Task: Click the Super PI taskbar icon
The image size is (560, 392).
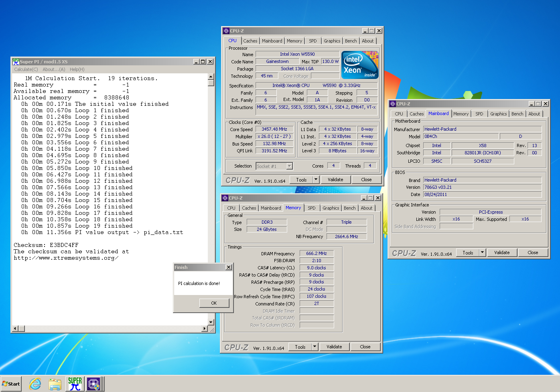Action: tap(75, 384)
